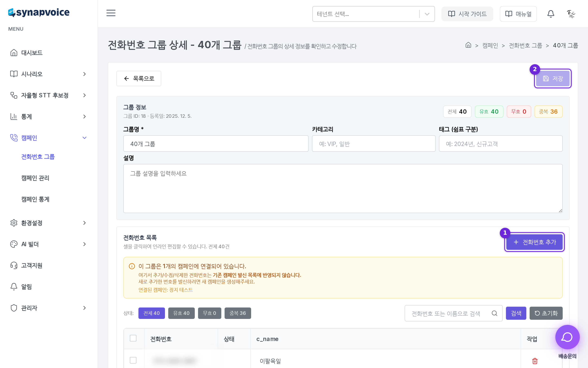Click the 무효 0 summary badge

click(519, 111)
